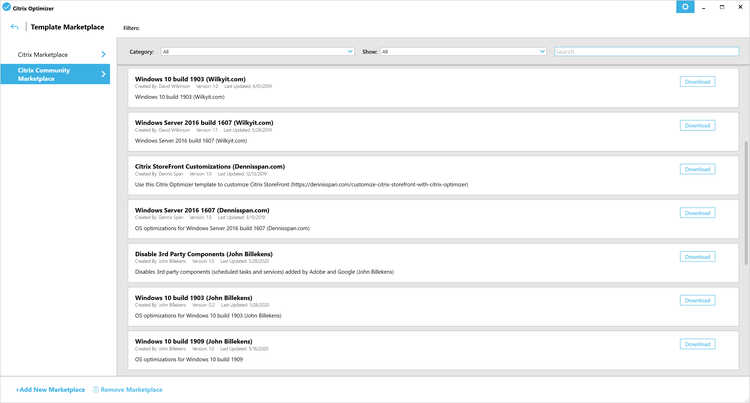Viewport: 750px width, 403px height.
Task: Go back using the left arrow icon
Action: [14, 27]
